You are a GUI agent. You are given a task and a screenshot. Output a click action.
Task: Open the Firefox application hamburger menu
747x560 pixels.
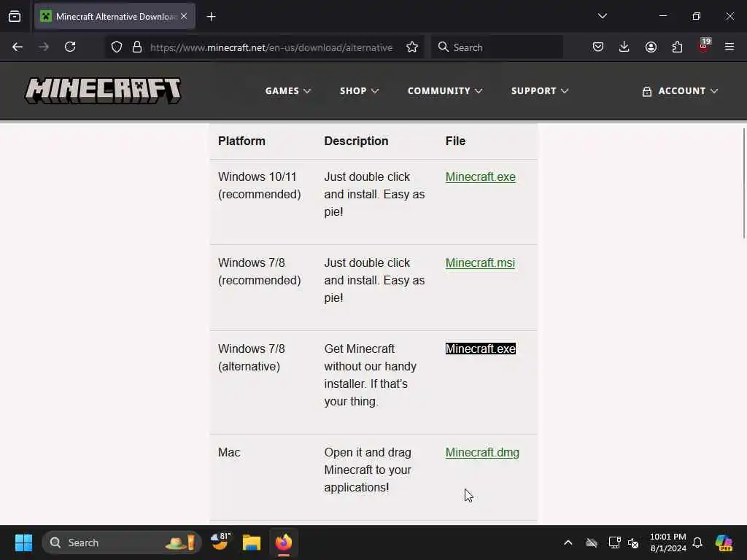729,47
